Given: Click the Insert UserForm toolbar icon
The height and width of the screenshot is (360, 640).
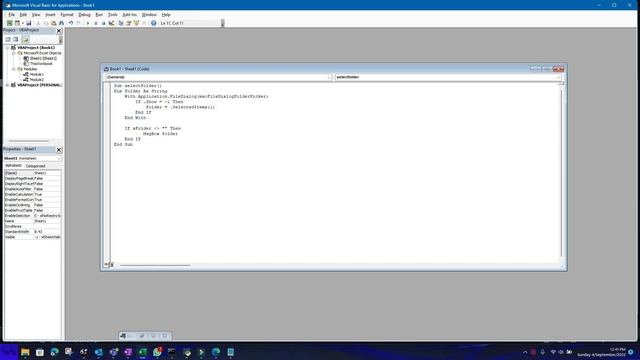Looking at the screenshot, I should 17,23.
